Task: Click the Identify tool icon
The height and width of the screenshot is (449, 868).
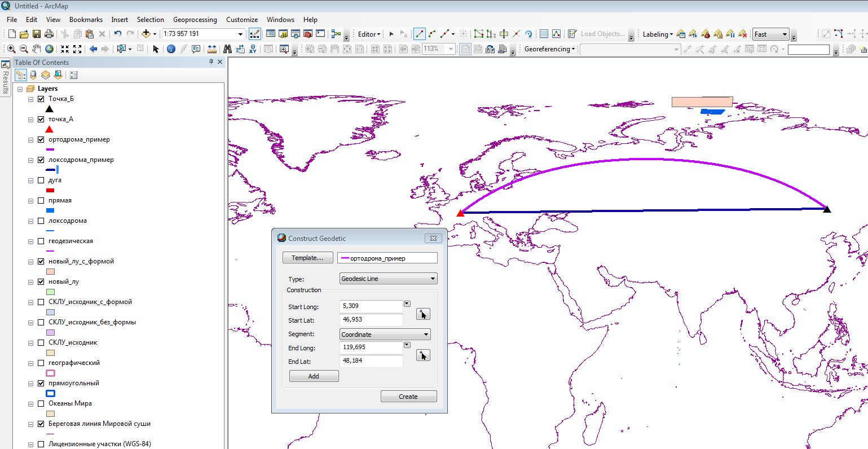Action: click(171, 49)
